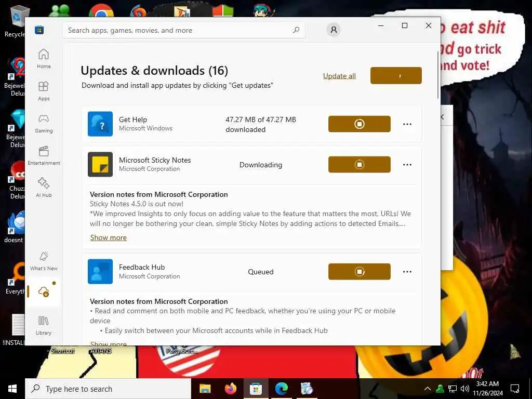Click the Get Help app name
This screenshot has width=532, height=399.
coord(132,119)
